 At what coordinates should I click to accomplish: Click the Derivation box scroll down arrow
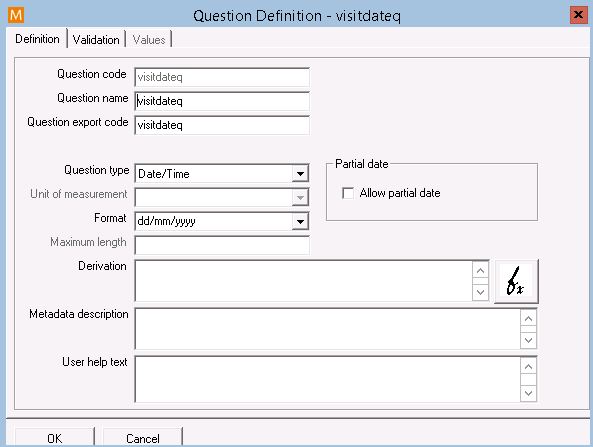pos(480,292)
